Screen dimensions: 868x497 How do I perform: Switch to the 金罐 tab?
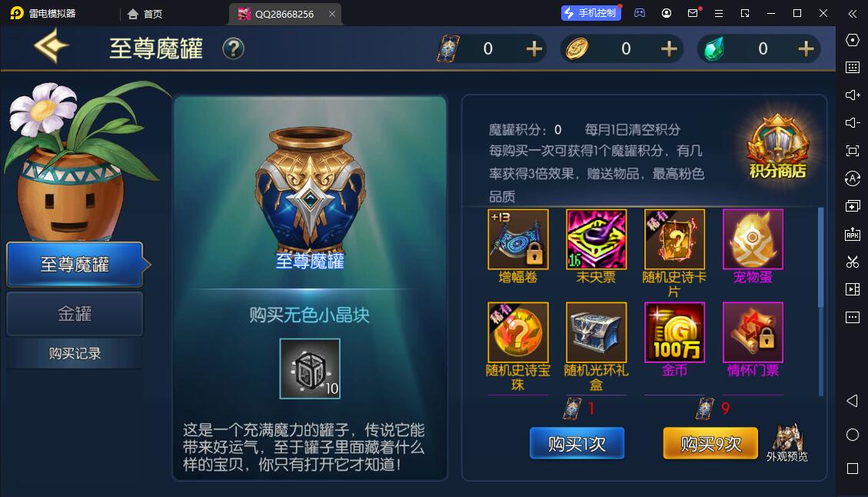[75, 314]
